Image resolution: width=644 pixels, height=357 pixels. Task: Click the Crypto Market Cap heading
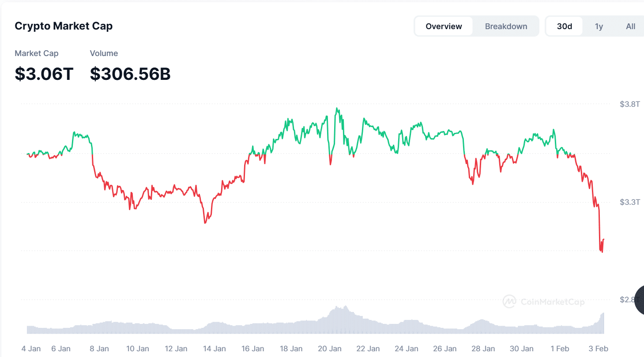click(64, 26)
